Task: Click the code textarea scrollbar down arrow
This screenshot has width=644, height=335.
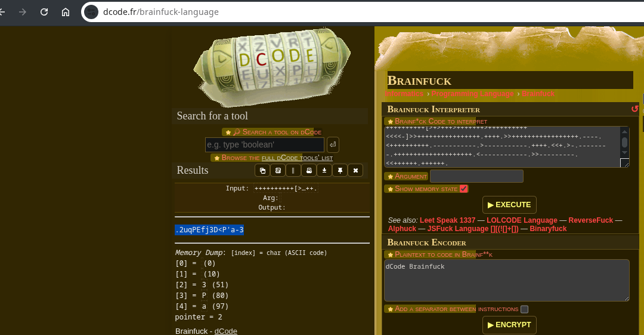Action: pos(624,153)
